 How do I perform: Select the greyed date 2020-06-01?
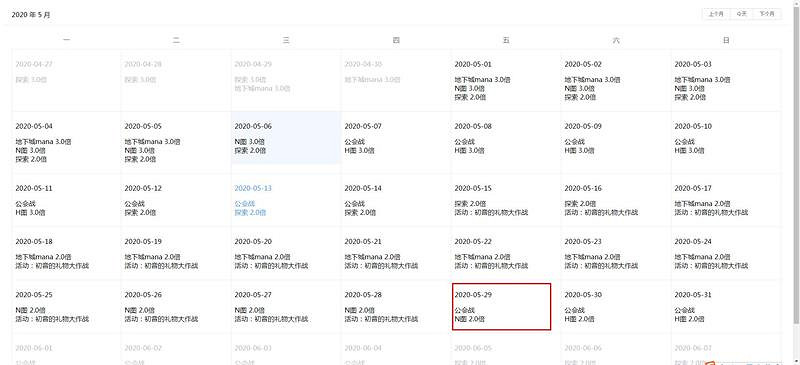point(34,348)
